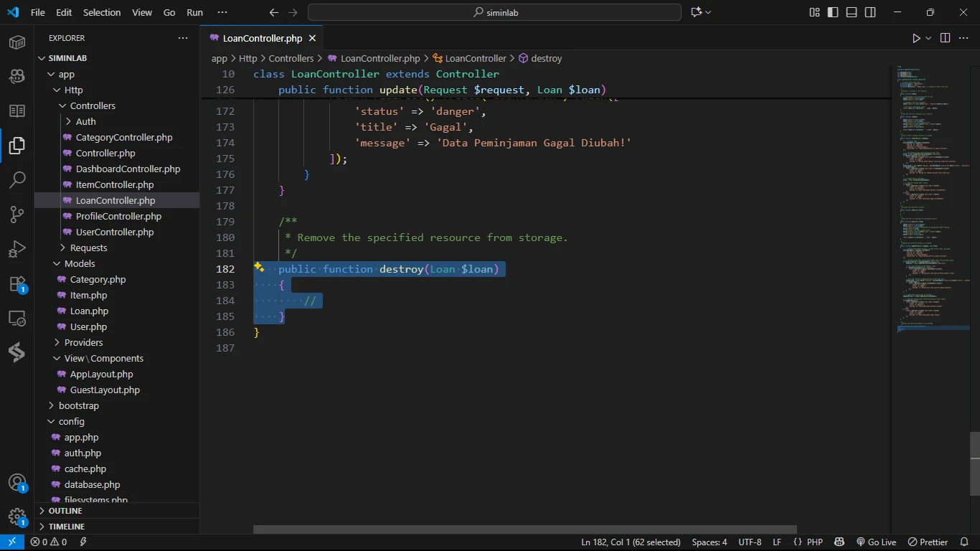
Task: Expand the OUTLINE section
Action: [65, 511]
